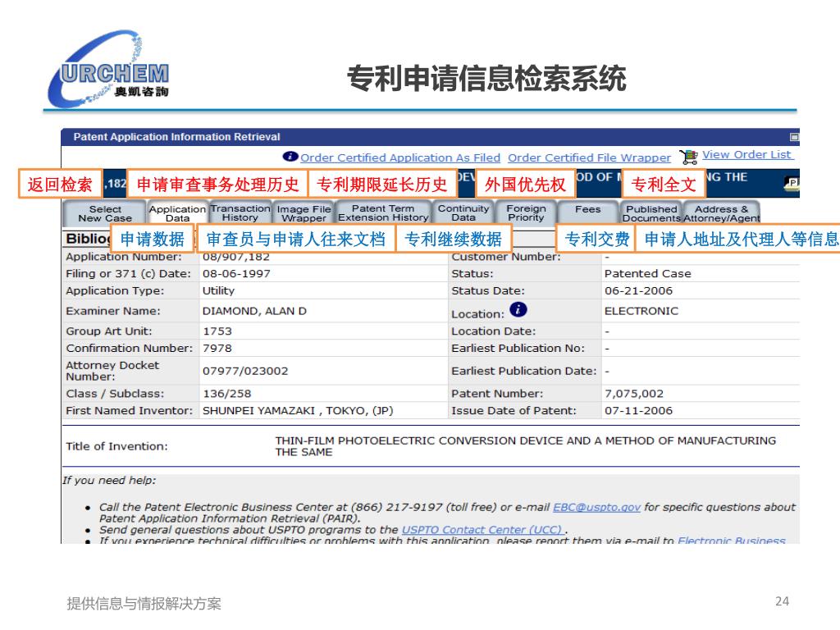Click the footer text 提供信息与情报解决方案

pyautogui.click(x=144, y=604)
